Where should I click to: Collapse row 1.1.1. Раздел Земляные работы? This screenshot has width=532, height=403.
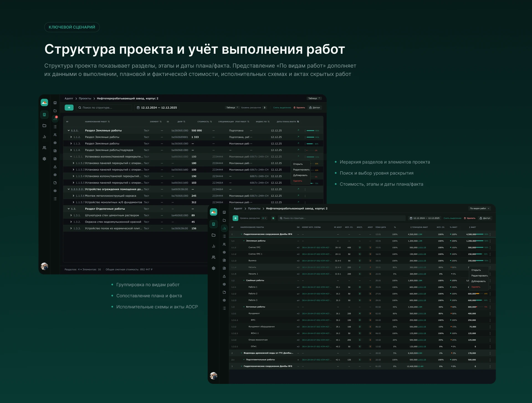click(69, 130)
